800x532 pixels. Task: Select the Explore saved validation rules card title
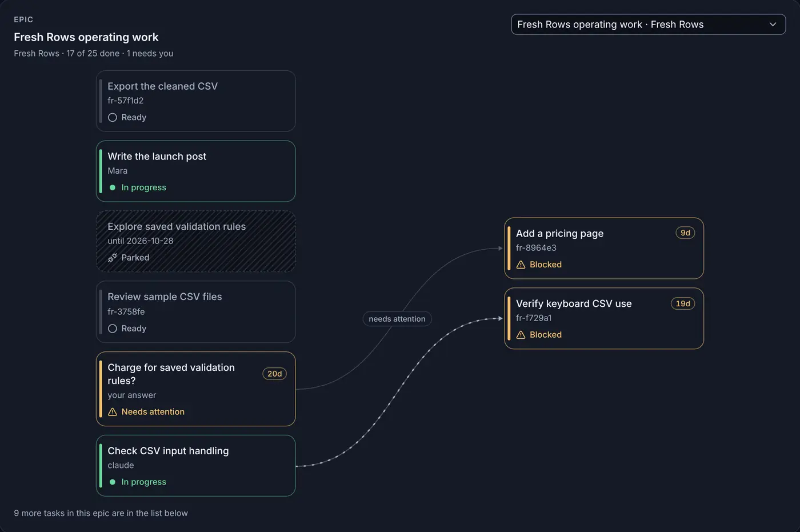point(177,226)
